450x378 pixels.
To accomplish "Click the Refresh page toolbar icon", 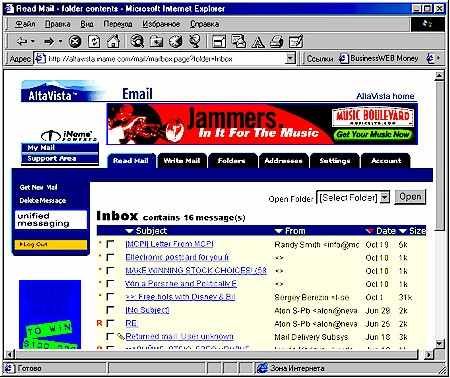I will coord(94,42).
